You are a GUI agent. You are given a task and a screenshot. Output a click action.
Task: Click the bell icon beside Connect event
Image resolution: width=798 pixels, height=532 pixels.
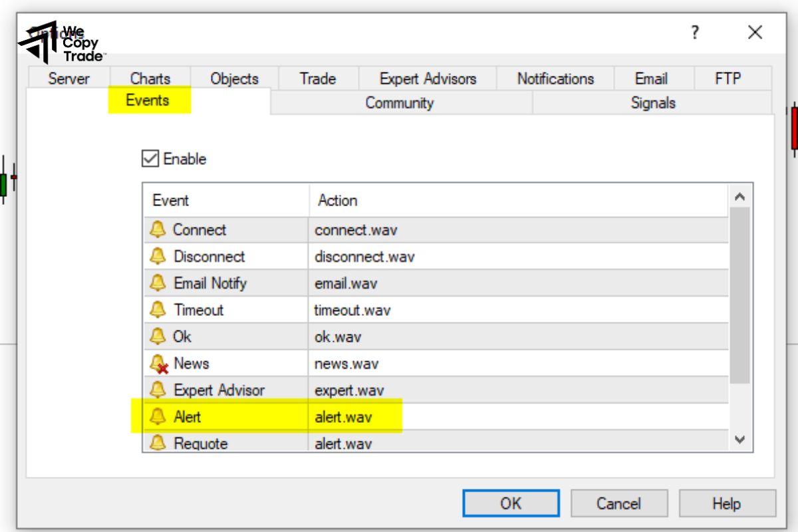pyautogui.click(x=159, y=229)
